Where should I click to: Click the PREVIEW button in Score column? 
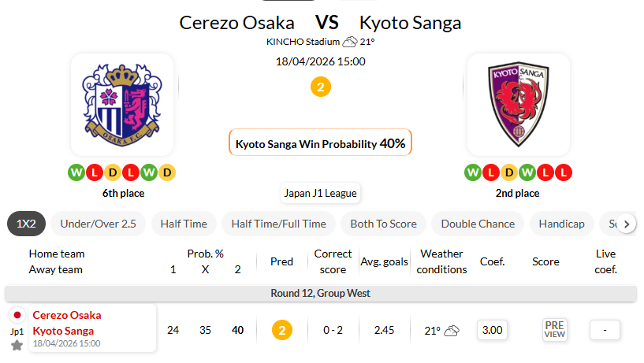[555, 330]
